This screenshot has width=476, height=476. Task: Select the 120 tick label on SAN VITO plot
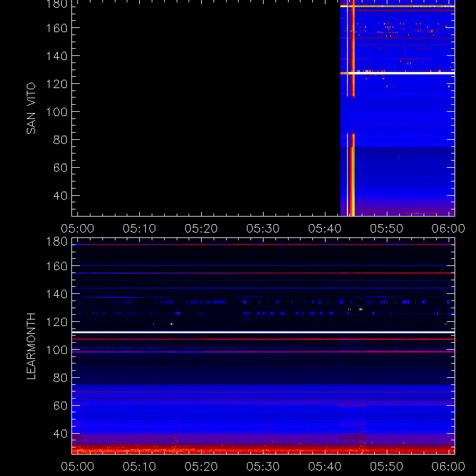[57, 84]
